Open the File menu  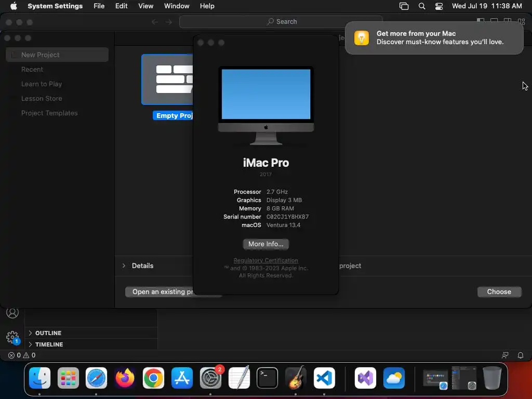99,6
